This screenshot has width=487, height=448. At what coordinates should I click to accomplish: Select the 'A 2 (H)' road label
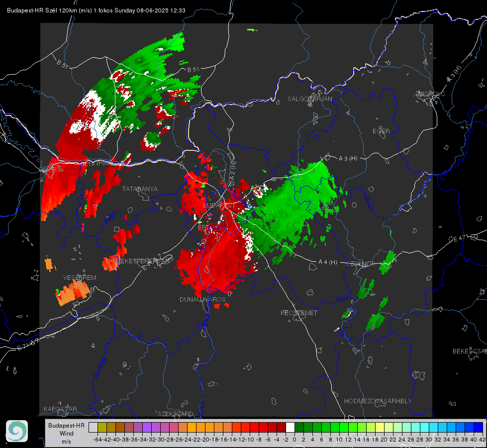tap(233, 171)
